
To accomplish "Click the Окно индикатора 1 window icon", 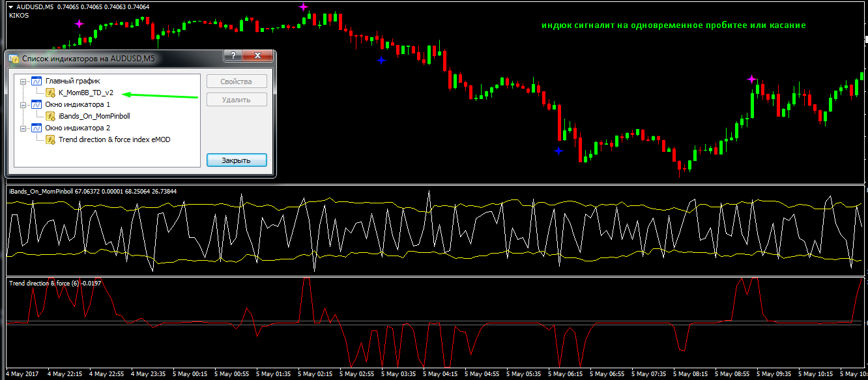I will [x=36, y=105].
